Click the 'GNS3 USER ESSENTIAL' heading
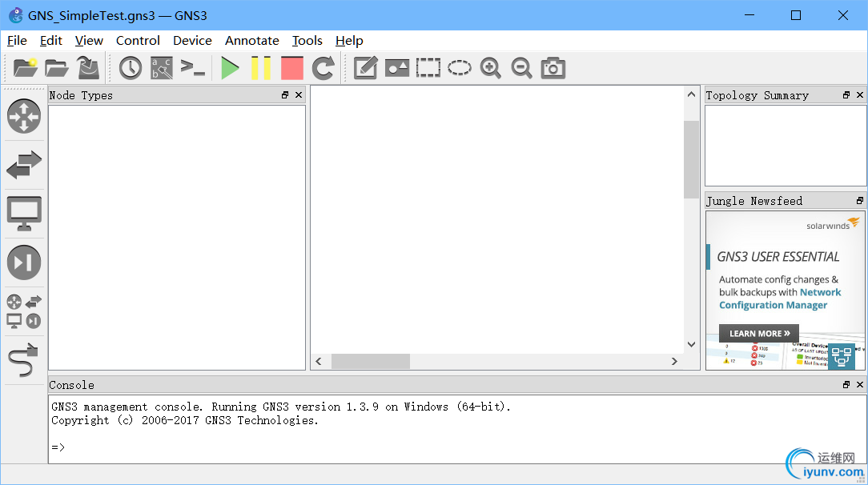868x485 pixels. (x=778, y=257)
